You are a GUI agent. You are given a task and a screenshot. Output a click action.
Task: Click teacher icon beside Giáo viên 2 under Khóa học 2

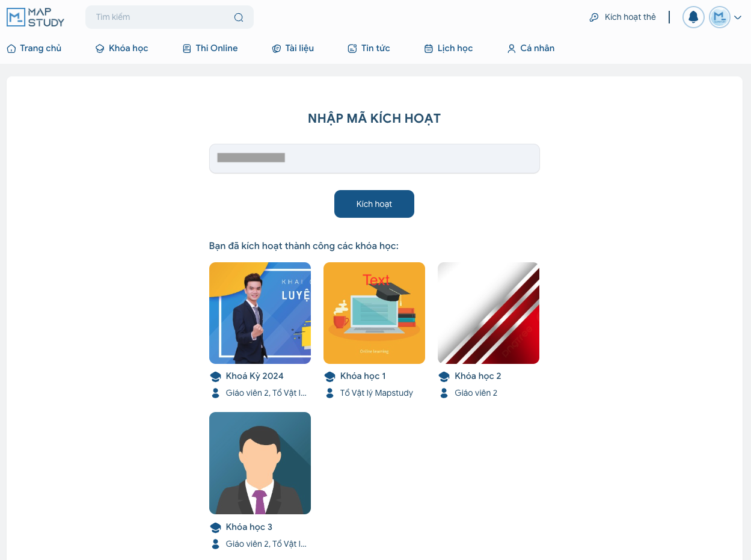[444, 393]
